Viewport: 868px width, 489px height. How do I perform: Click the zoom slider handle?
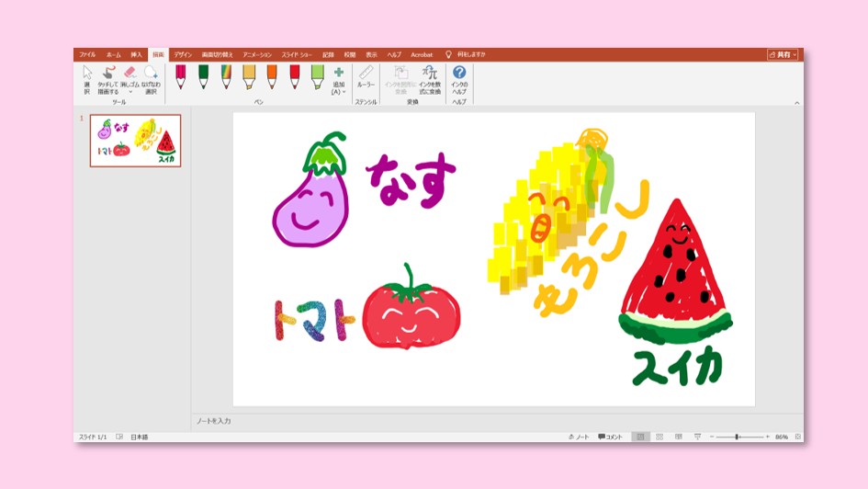[x=738, y=437]
